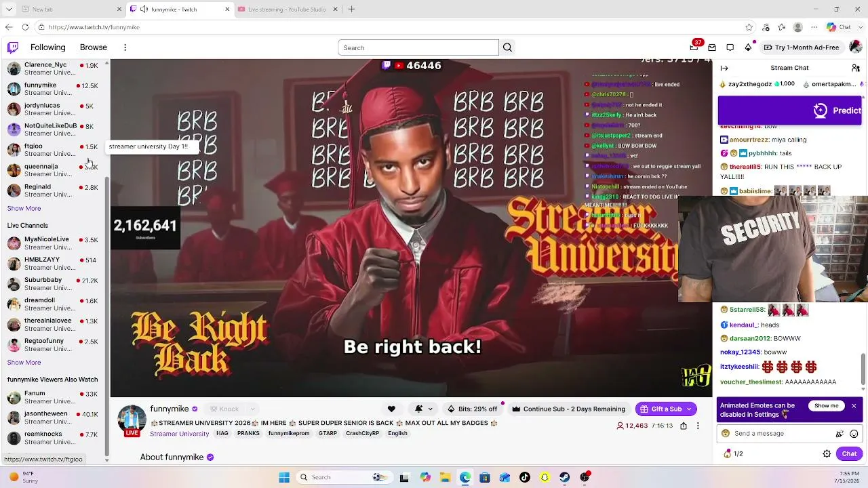Open Suburbbaby live channel in sidebar

coord(53,284)
